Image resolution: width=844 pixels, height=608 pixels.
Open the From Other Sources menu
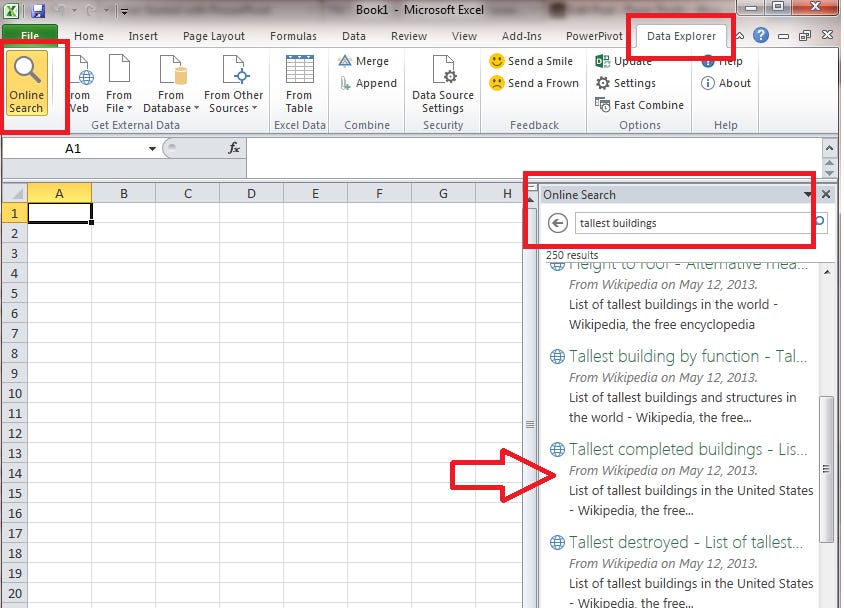point(234,83)
